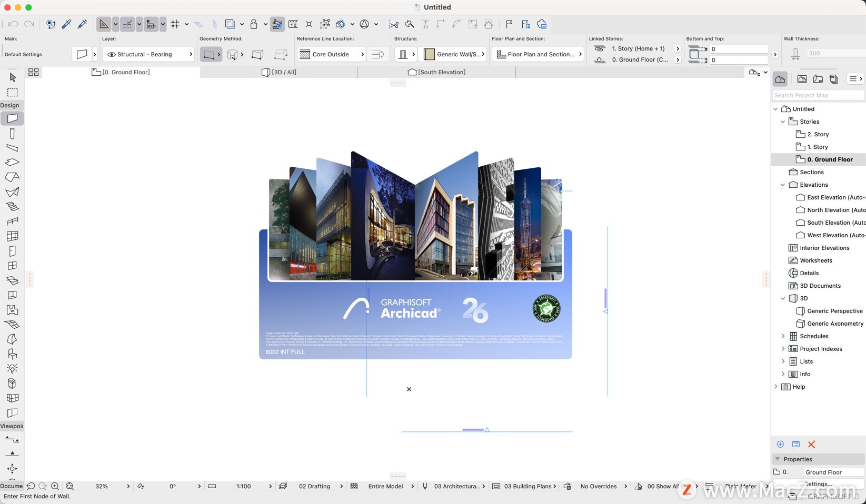The image size is (866, 504).
Task: Select the Object chair tool
Action: click(x=13, y=354)
